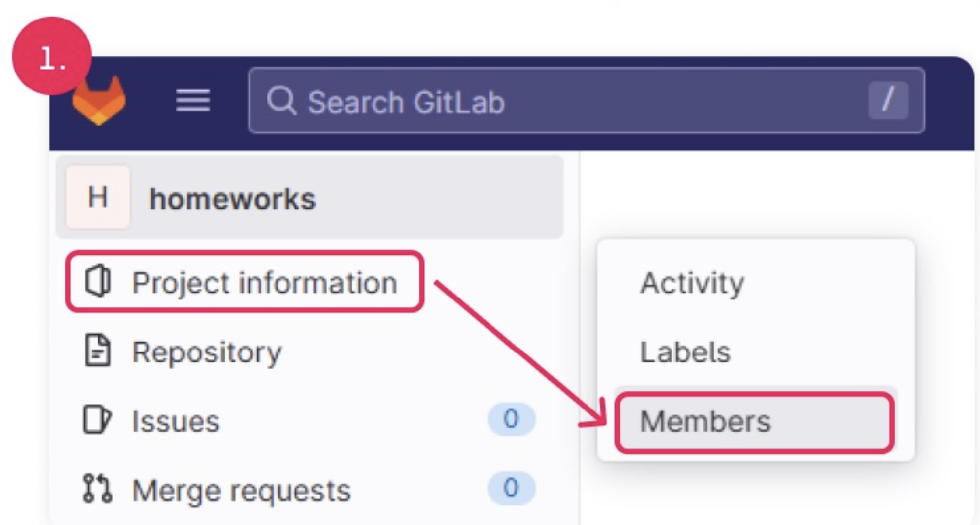Open the hamburger navigation menu
Viewport: 980px width, 525px height.
(x=193, y=101)
